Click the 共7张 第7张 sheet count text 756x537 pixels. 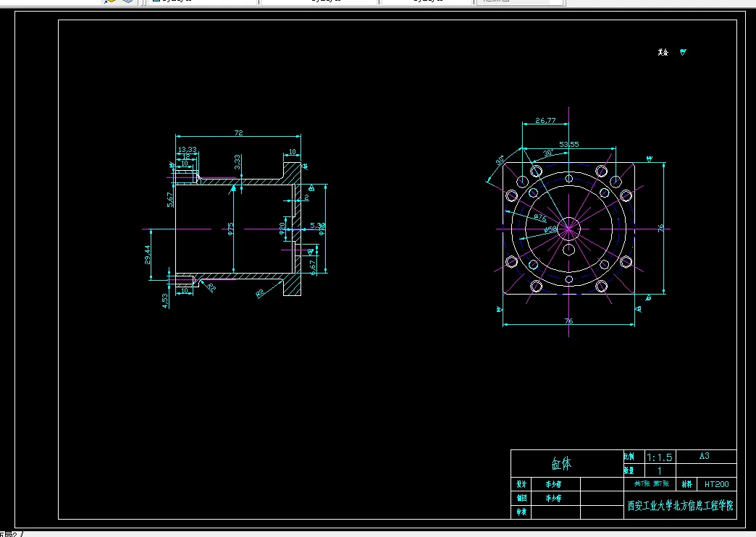point(652,483)
